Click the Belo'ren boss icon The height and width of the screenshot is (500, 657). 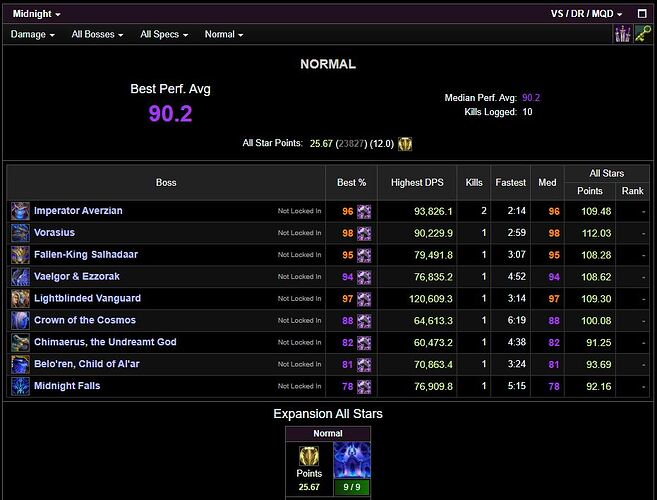pos(20,364)
